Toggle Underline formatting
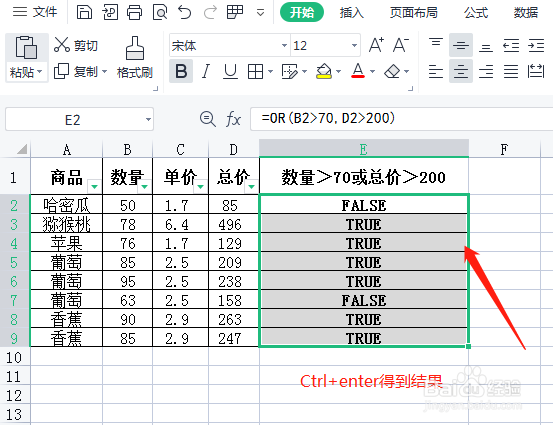Screen dimensions: 553x425 click(x=231, y=71)
